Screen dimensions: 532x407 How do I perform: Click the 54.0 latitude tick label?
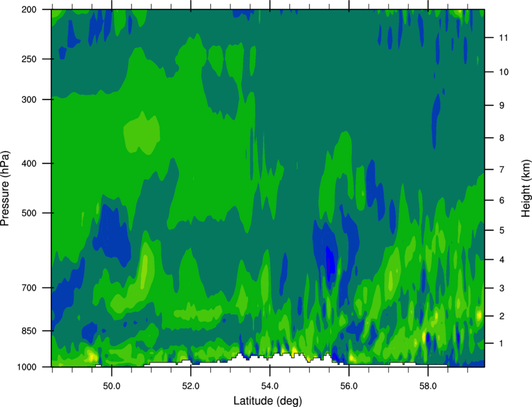(x=270, y=386)
